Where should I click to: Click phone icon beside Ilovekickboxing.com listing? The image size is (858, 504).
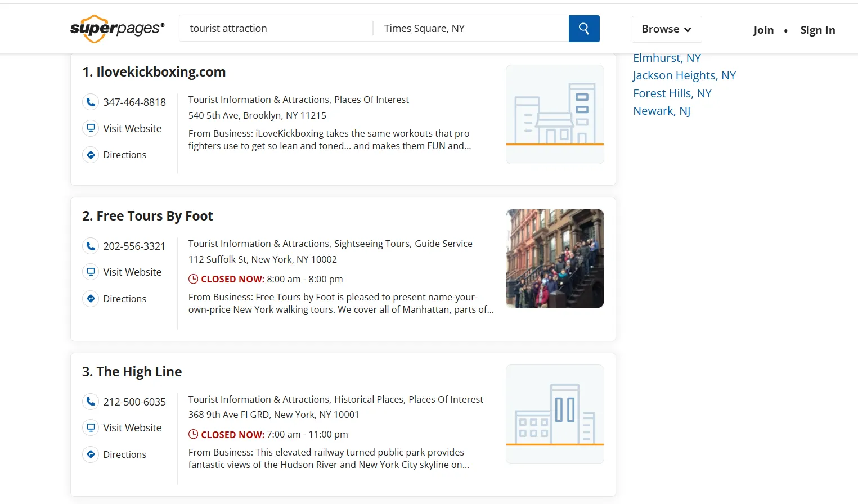tap(91, 102)
